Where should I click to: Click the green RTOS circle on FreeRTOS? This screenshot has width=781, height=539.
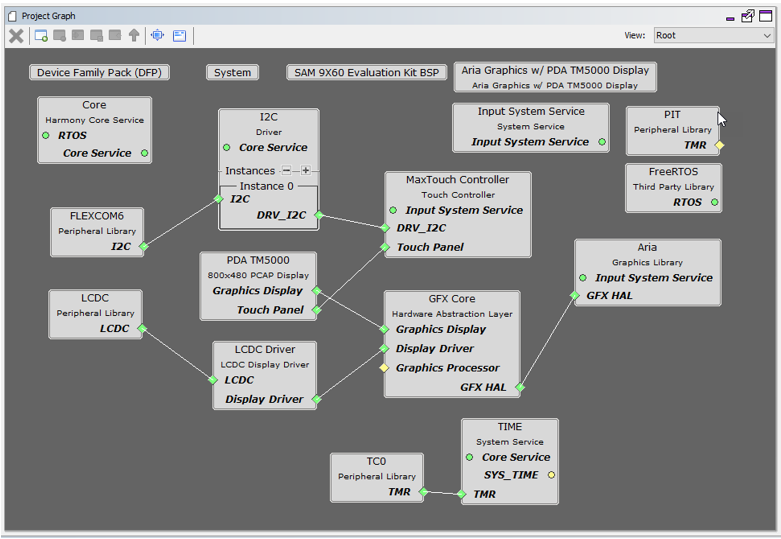(715, 202)
